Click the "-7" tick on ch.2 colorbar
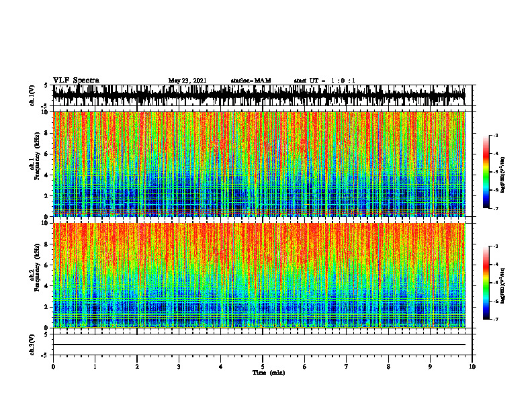 pyautogui.click(x=496, y=320)
